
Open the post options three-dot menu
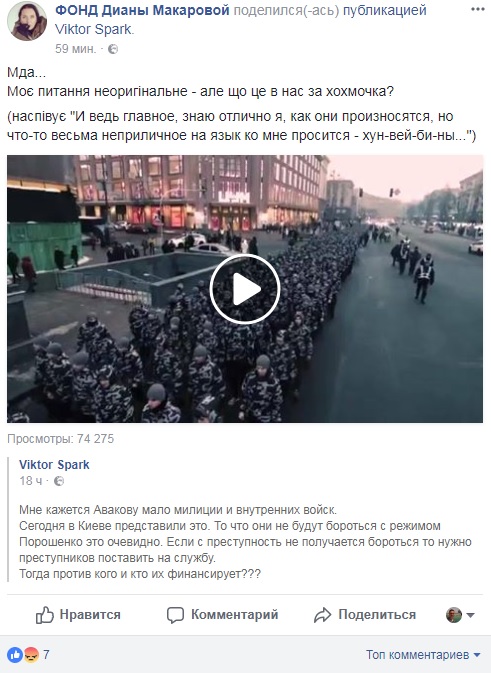(477, 9)
